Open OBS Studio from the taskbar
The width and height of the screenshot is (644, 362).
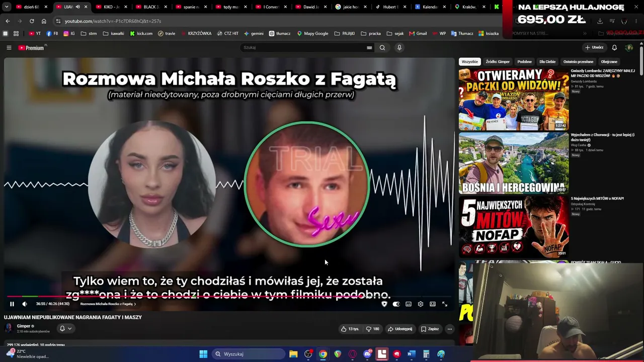(308, 354)
